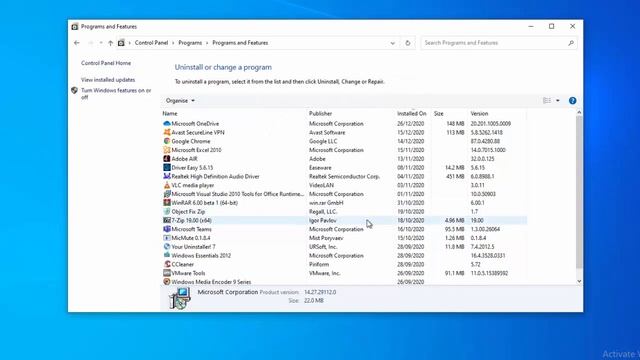The height and width of the screenshot is (360, 640).
Task: Click the Avast SecureLine VPN icon
Action: click(x=167, y=132)
